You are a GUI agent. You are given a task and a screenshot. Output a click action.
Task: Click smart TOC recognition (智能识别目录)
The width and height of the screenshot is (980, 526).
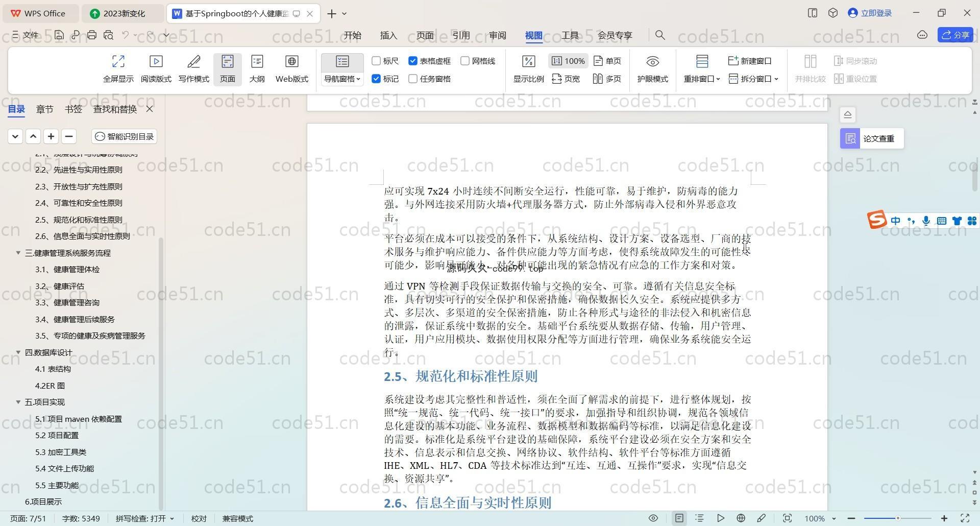tap(125, 136)
